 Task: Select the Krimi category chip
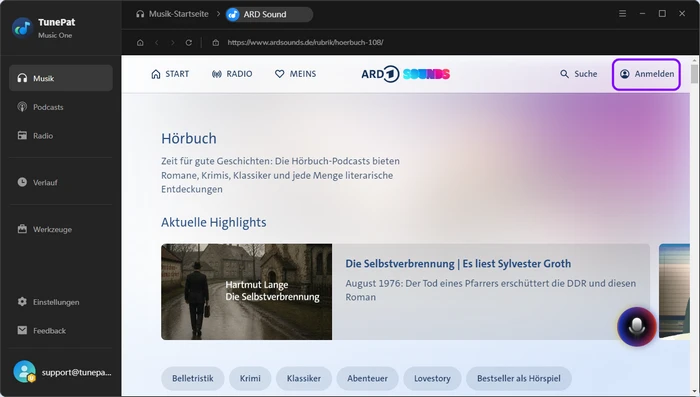click(x=250, y=378)
